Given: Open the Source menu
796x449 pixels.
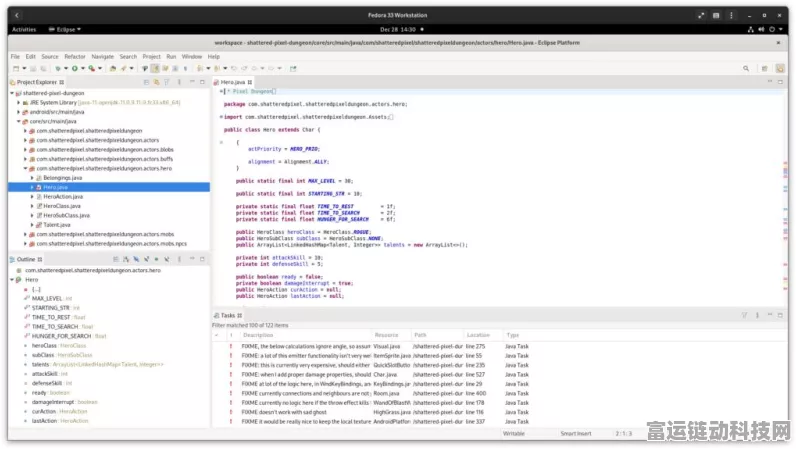Looking at the screenshot, I should click(50, 56).
